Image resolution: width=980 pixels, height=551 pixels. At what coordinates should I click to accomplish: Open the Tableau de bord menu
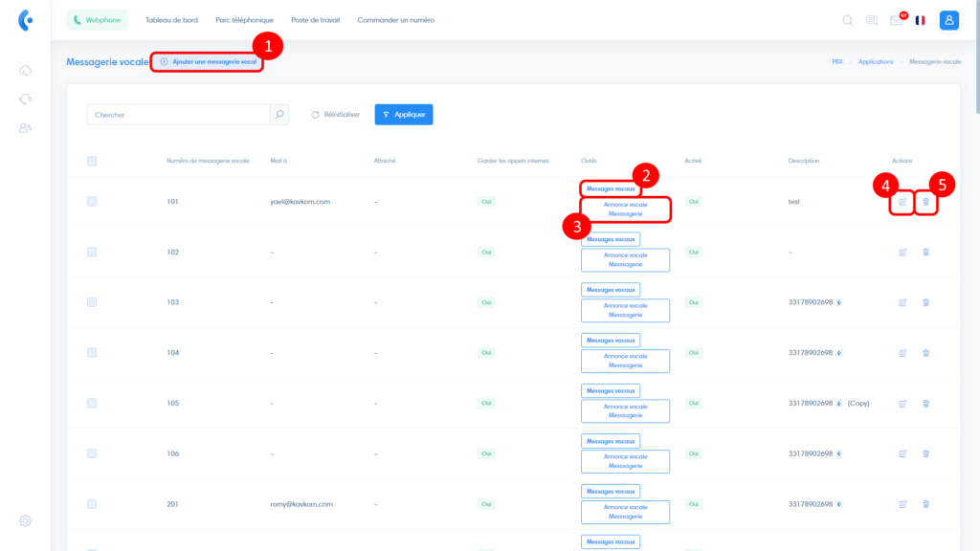[169, 20]
